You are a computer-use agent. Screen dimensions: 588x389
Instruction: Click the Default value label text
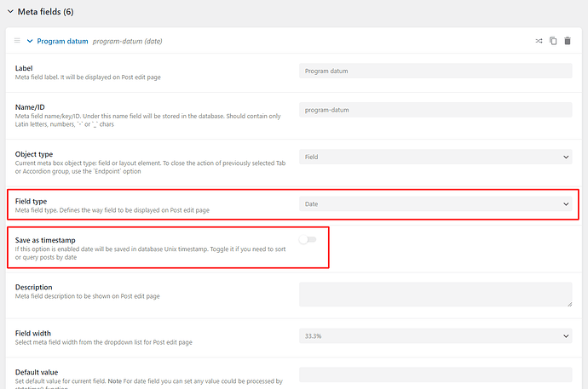[37, 372]
